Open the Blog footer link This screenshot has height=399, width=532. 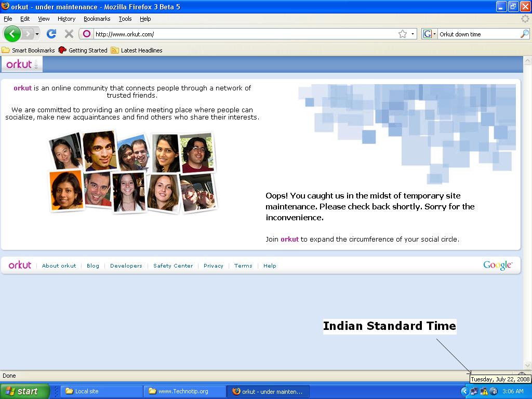tap(92, 265)
